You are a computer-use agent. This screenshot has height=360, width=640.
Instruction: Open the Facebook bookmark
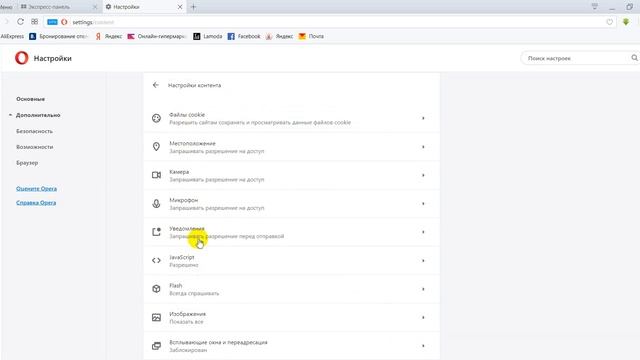click(x=244, y=36)
